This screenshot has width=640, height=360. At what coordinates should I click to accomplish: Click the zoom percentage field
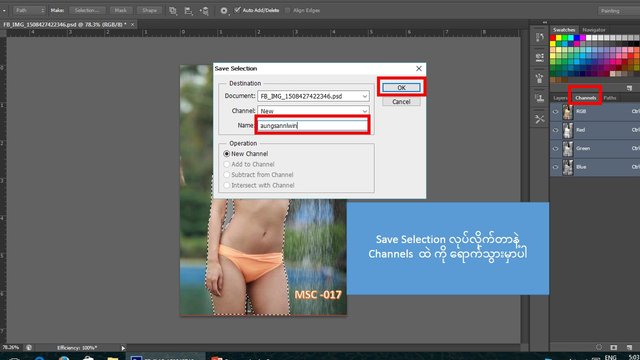(11, 348)
